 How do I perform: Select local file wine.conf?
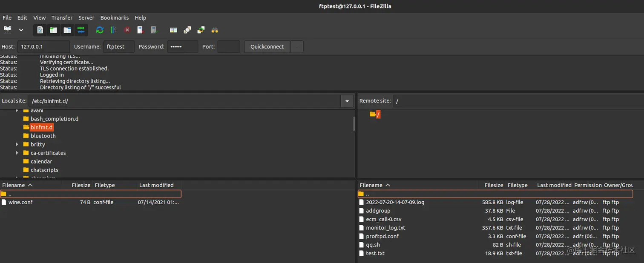tap(91, 202)
